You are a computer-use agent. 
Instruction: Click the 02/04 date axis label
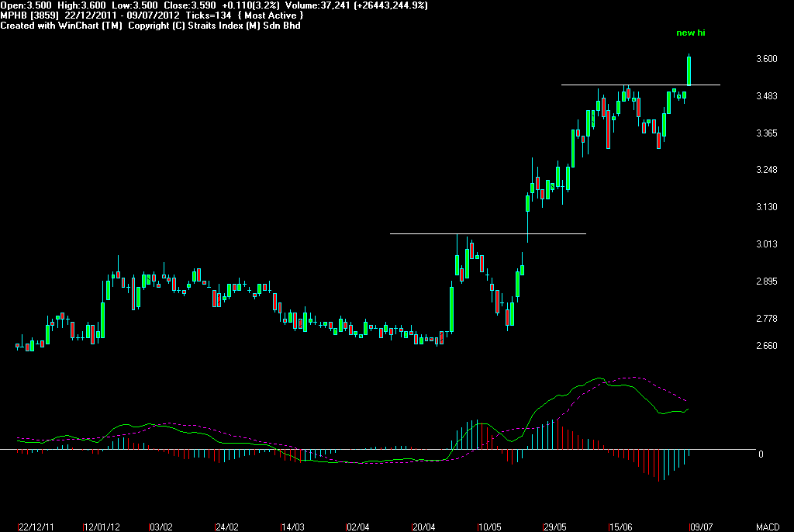coord(357,527)
